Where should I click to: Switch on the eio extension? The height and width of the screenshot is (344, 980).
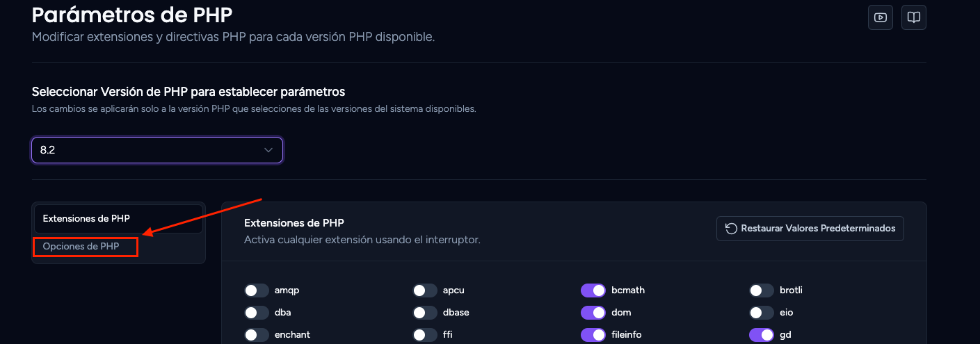point(762,313)
